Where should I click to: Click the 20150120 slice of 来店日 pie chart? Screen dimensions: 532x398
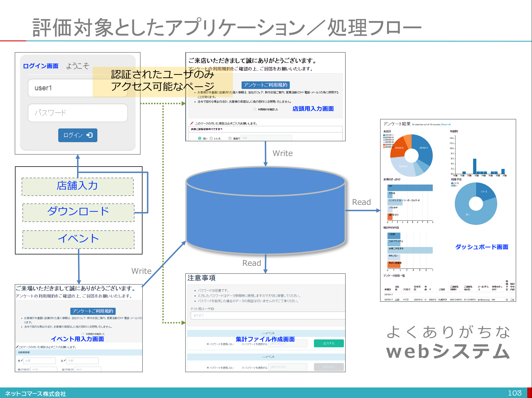click(x=403, y=167)
